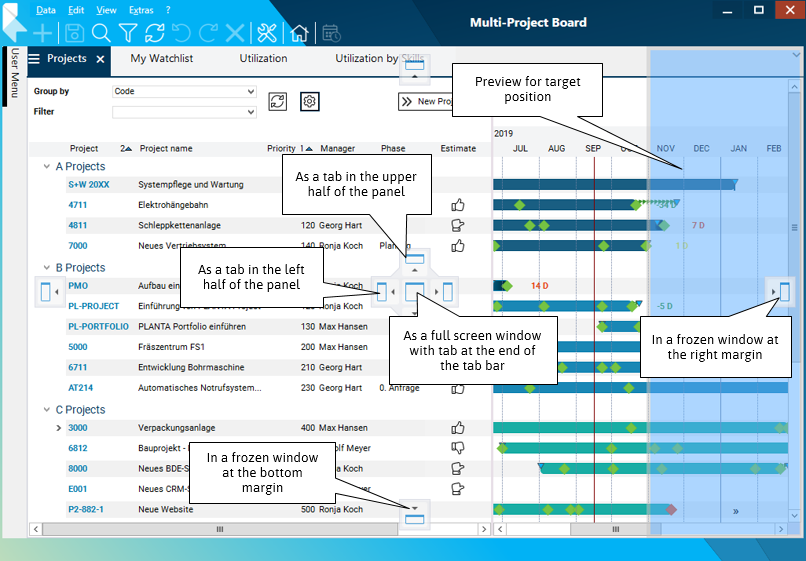The image size is (806, 561).
Task: Collapse the A Projects group
Action: pyautogui.click(x=46, y=167)
